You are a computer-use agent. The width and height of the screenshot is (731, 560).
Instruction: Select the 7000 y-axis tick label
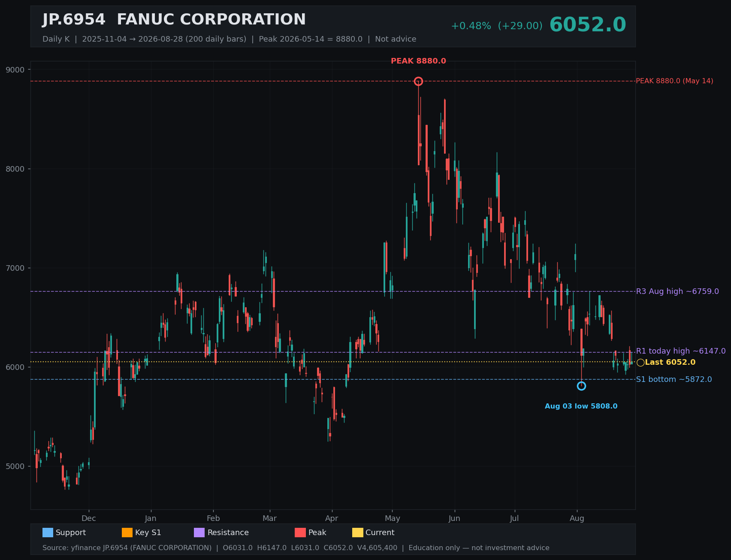[x=15, y=268]
